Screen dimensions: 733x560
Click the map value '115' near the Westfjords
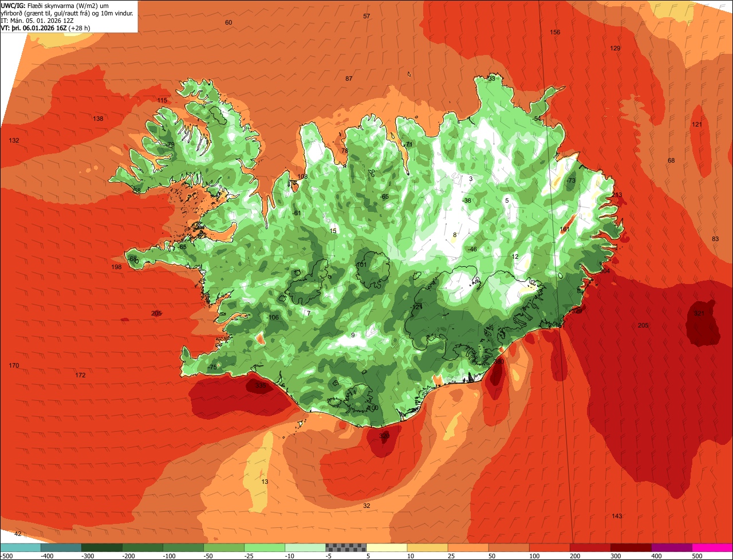tap(162, 101)
